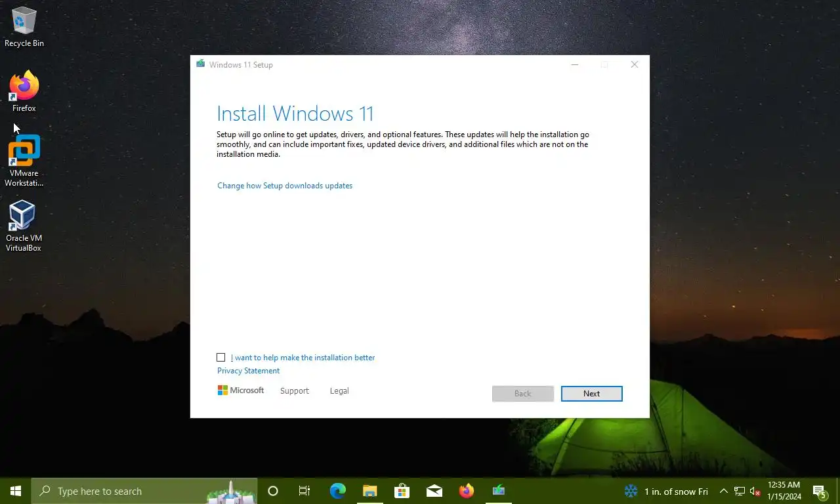Screen dimensions: 840x504
Task: Show hidden system tray icons
Action: [x=724, y=491]
